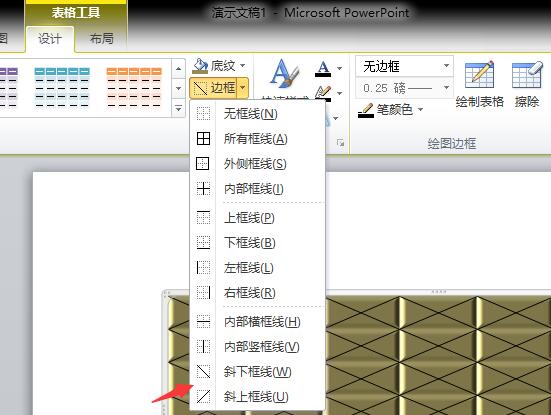The width and height of the screenshot is (551, 415).
Task: Click the 边框 border button
Action: [x=214, y=88]
